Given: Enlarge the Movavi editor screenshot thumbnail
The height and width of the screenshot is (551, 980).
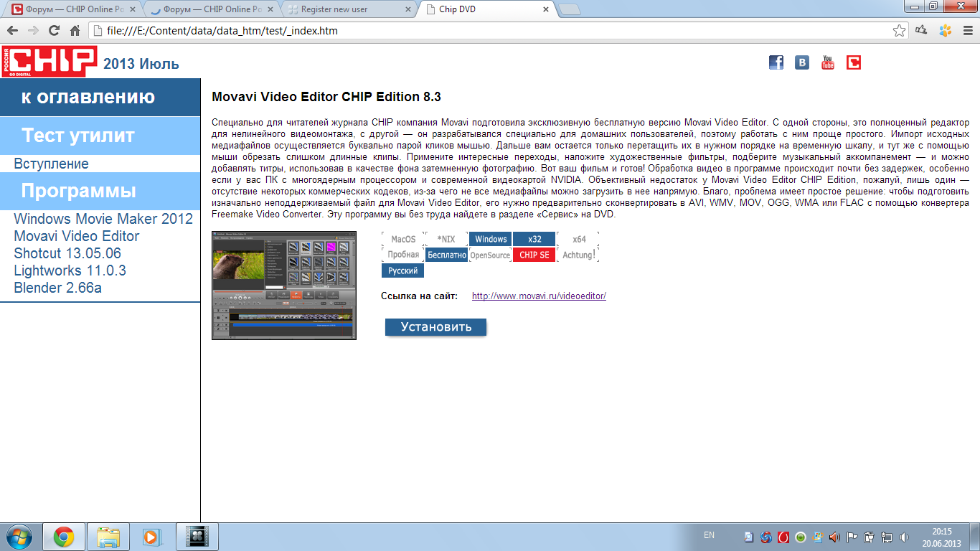Looking at the screenshot, I should [x=284, y=286].
